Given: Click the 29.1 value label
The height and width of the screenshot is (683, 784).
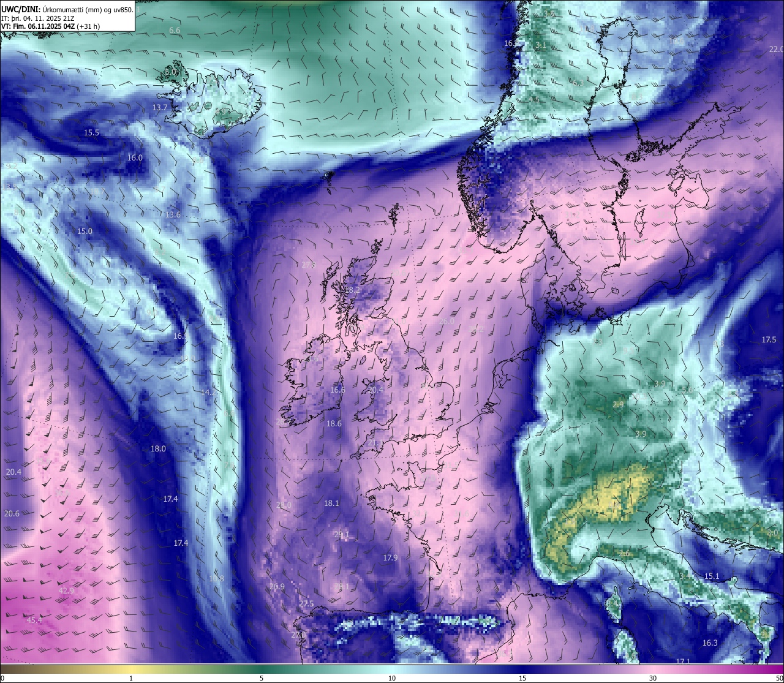Looking at the screenshot, I should (342, 535).
